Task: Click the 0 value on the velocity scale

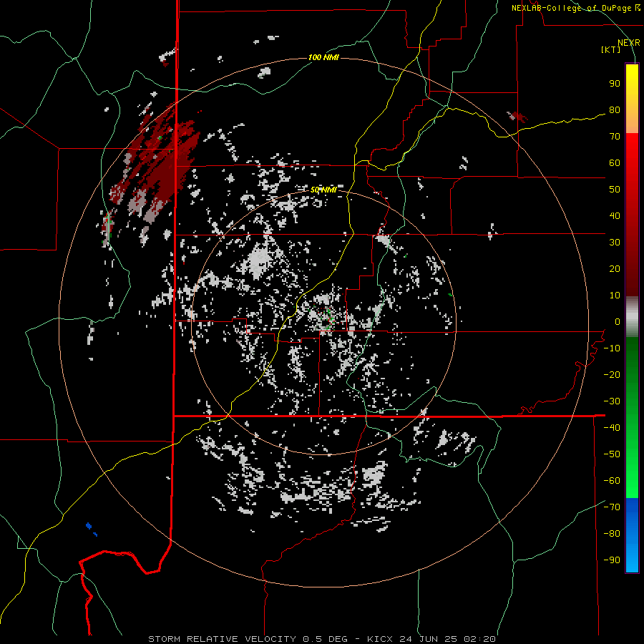Action: click(617, 322)
